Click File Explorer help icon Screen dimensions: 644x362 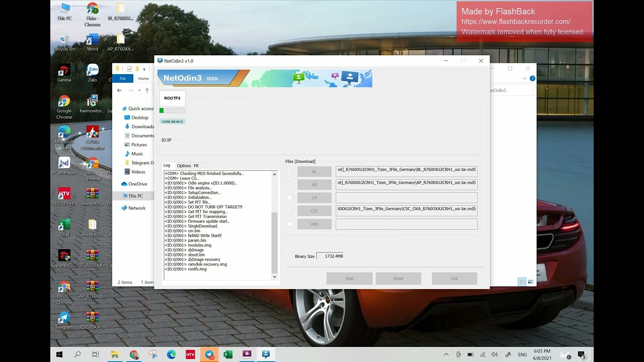pos(532,78)
